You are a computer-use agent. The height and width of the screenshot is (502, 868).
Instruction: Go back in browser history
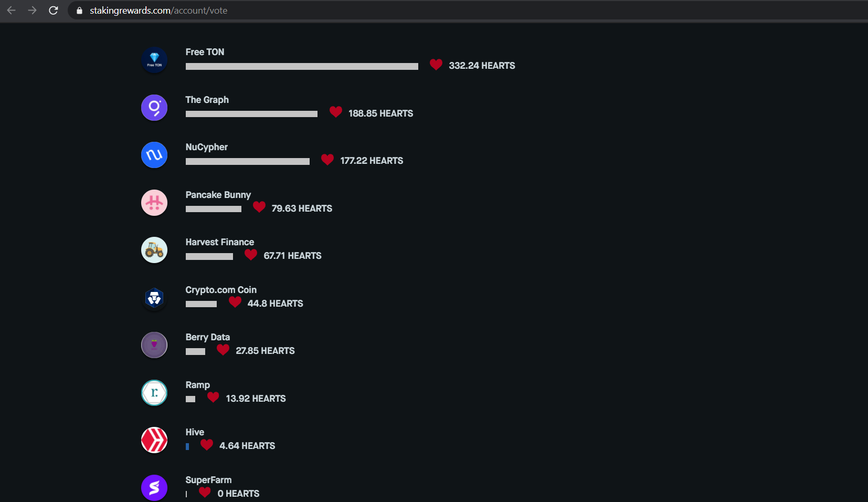(11, 11)
